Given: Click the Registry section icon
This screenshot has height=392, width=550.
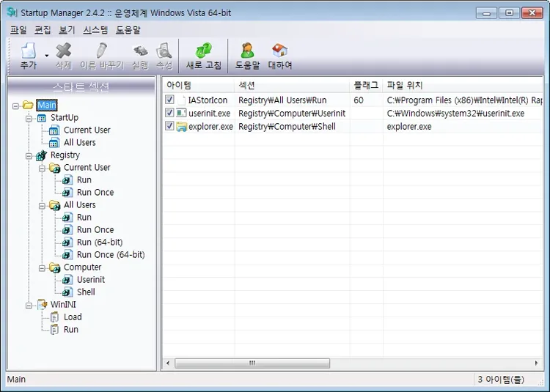Looking at the screenshot, I should (41, 155).
